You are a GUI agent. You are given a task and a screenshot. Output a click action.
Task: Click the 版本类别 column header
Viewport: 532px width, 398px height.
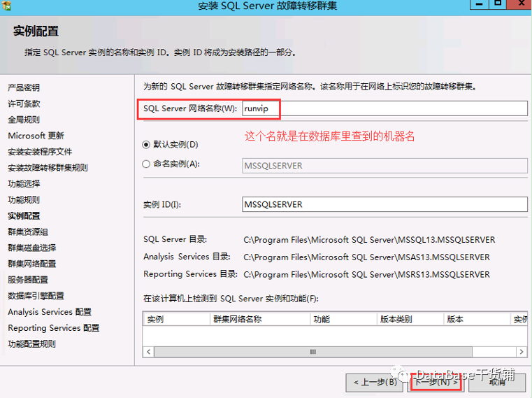pos(410,319)
